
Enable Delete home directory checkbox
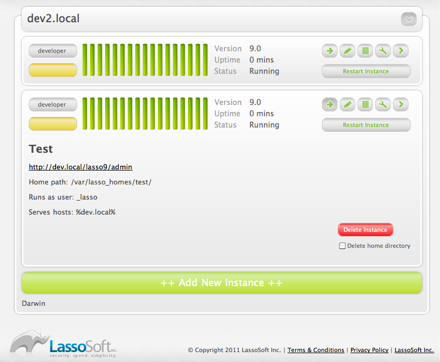[342, 246]
